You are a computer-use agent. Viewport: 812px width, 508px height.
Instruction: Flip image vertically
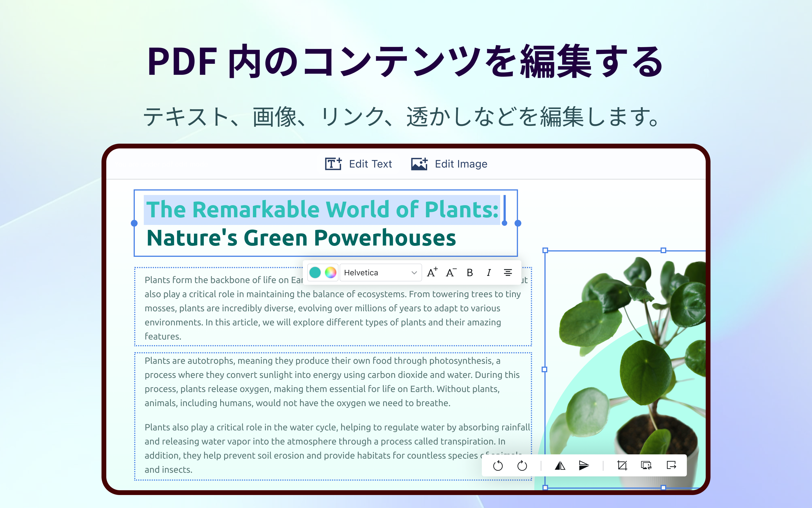click(584, 466)
